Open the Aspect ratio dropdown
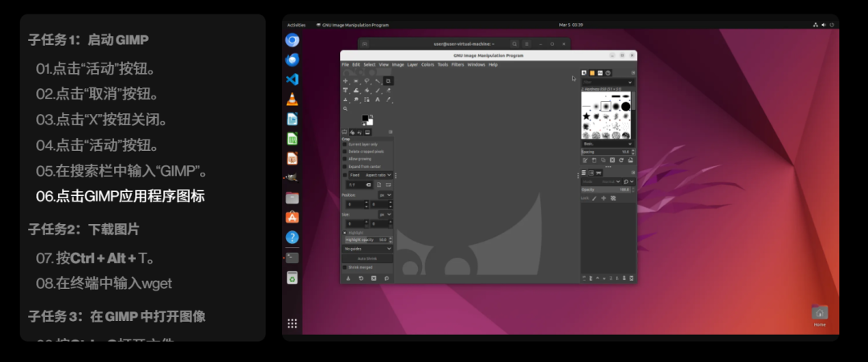 point(378,175)
